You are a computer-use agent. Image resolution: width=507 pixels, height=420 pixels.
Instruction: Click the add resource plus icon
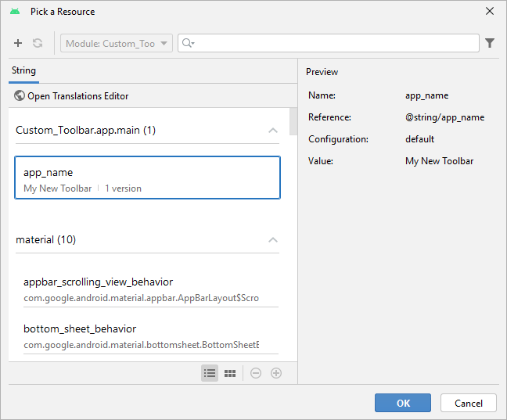[18, 43]
